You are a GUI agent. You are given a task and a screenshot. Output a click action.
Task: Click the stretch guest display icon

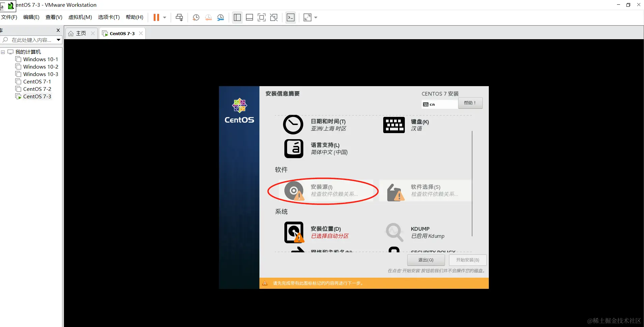point(307,18)
